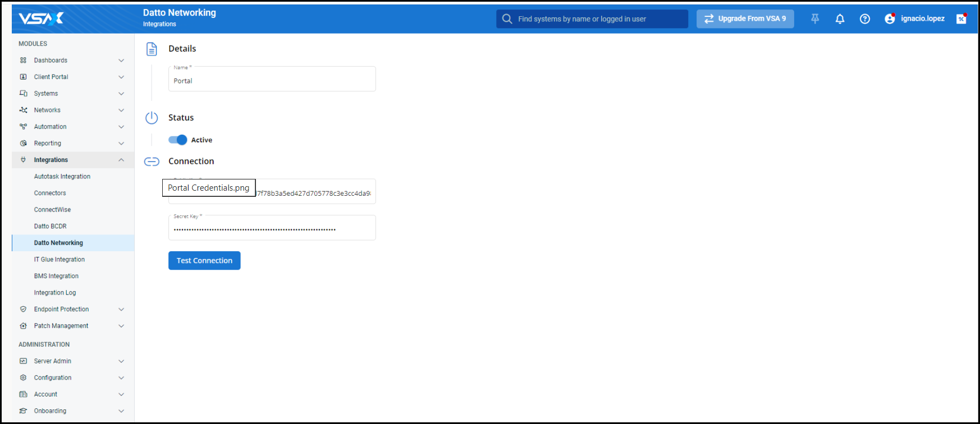Expand the Reporting chevron
This screenshot has height=424, width=980.
(x=121, y=143)
